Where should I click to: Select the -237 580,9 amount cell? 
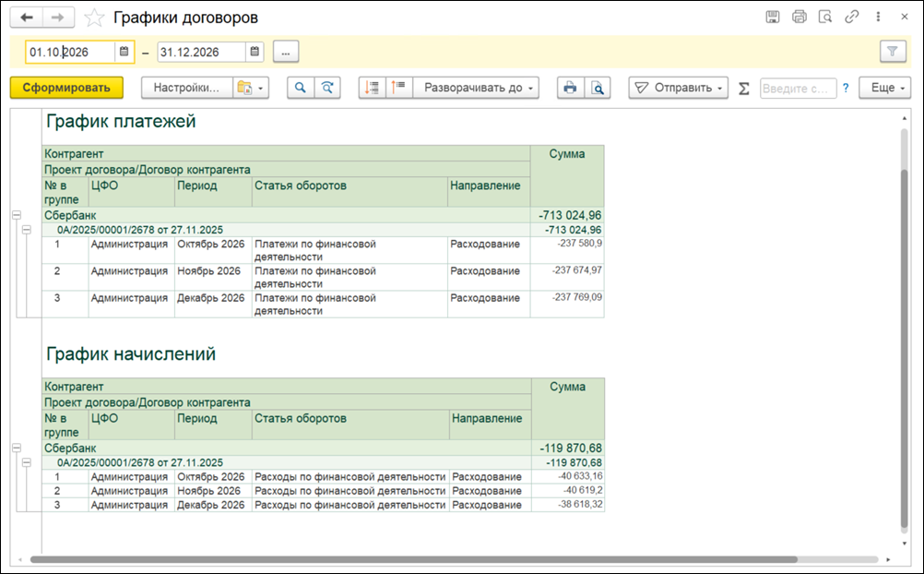(567, 250)
